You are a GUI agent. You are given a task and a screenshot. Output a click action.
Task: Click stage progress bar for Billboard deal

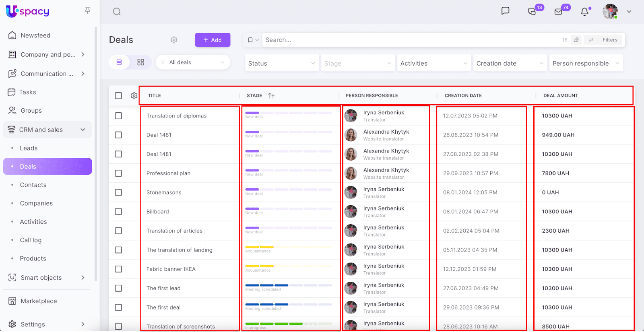[289, 209]
